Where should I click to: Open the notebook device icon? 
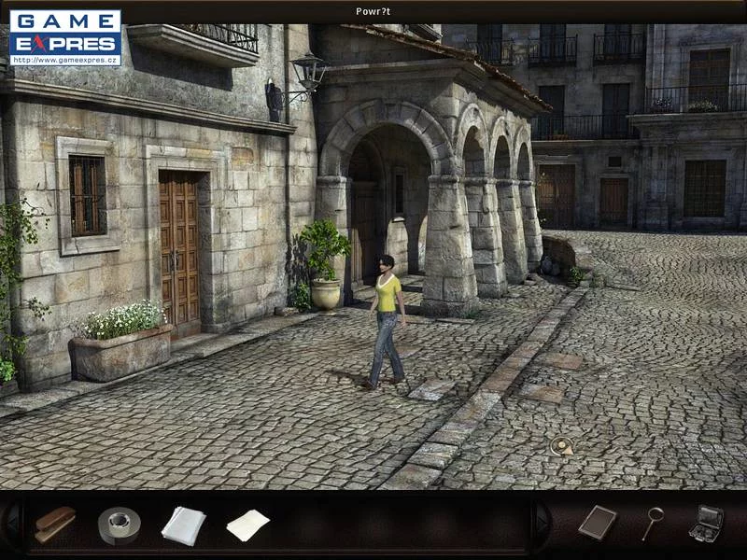tap(597, 523)
